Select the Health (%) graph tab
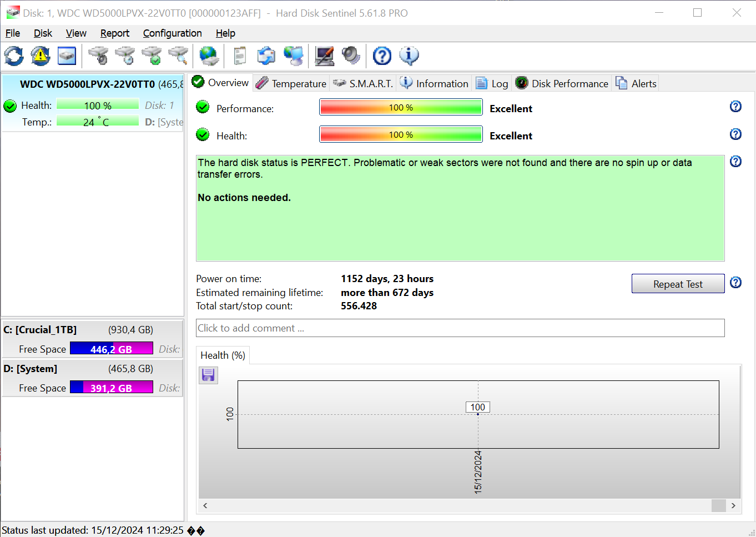The width and height of the screenshot is (756, 537). pyautogui.click(x=223, y=355)
